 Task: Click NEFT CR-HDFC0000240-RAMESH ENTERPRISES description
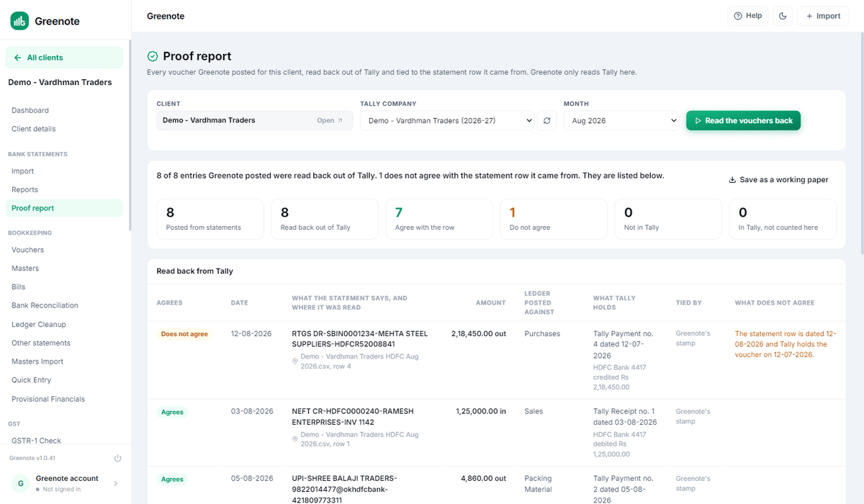click(x=354, y=417)
